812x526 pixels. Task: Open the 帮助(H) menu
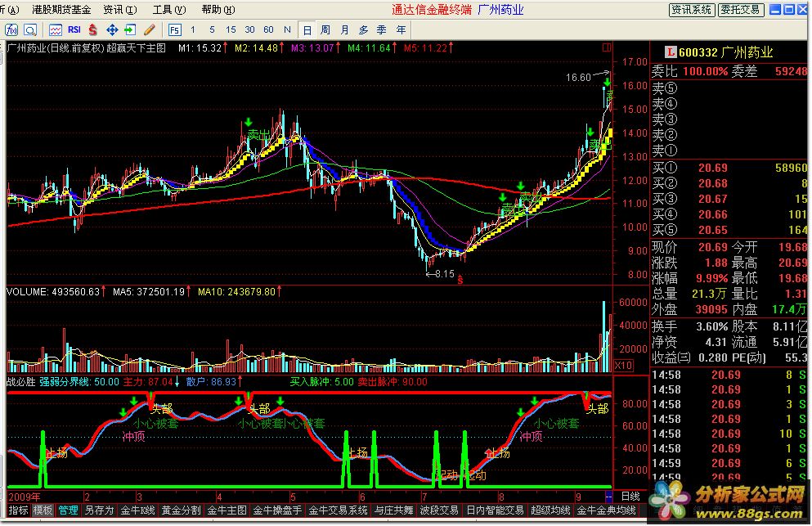point(218,9)
